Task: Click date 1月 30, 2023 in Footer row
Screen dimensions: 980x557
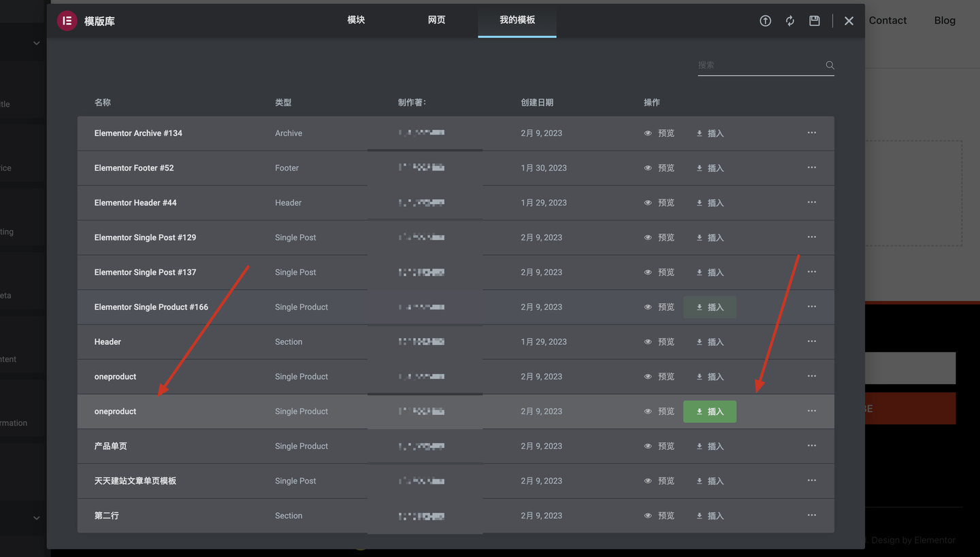Action: (x=543, y=168)
